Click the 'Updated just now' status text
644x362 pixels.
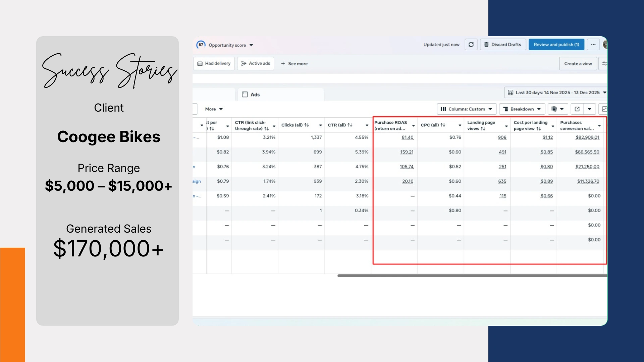coord(441,45)
